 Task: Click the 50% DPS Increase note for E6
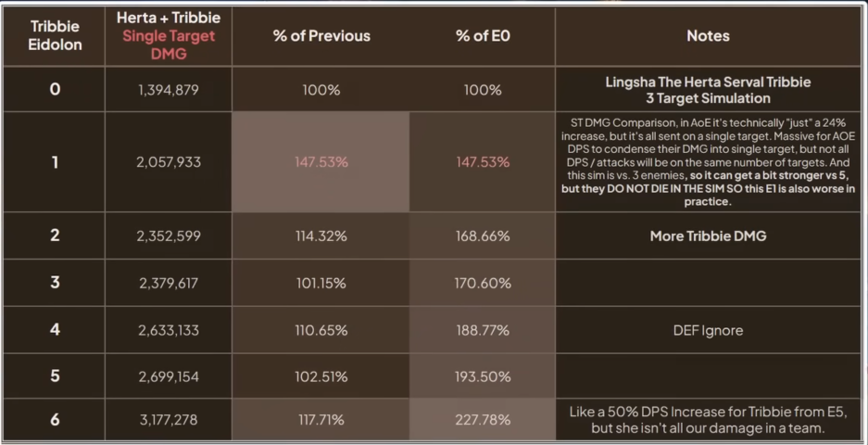[x=708, y=420]
